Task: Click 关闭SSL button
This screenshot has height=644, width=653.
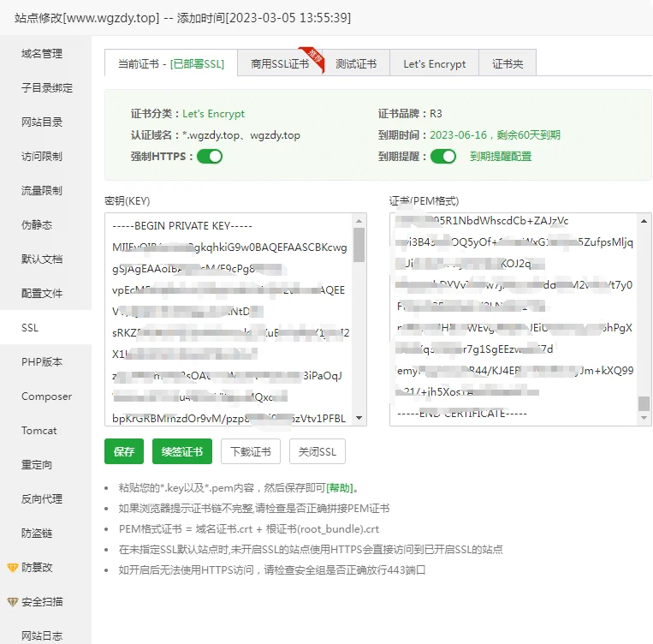Action: tap(318, 451)
